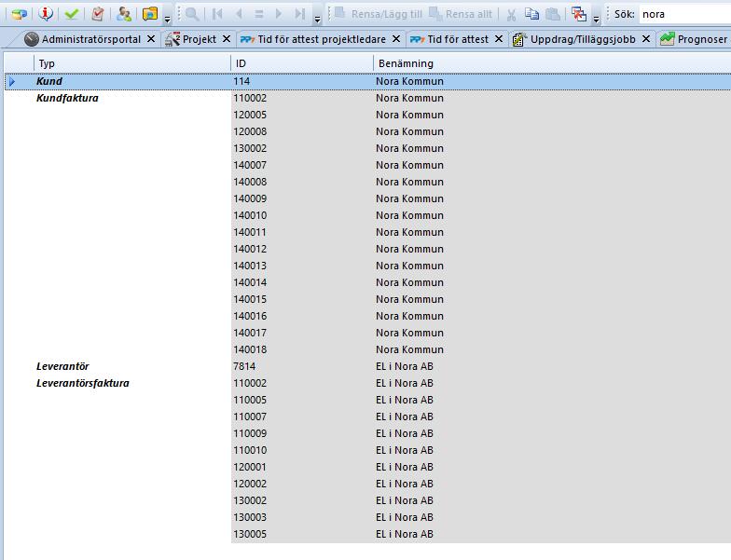Go to previous record arrow
Screen dimensions: 731x560
click(239, 14)
